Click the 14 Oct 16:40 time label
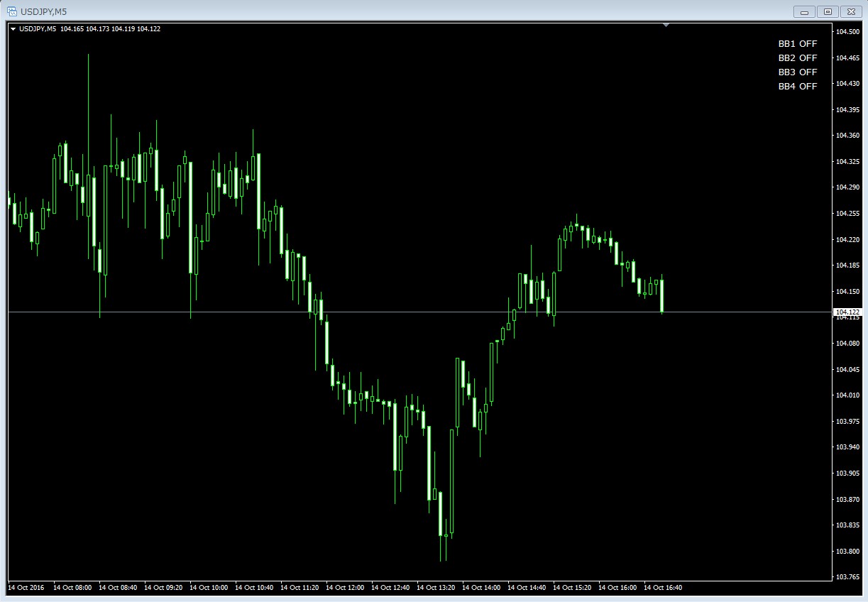868x602 pixels. [x=663, y=588]
